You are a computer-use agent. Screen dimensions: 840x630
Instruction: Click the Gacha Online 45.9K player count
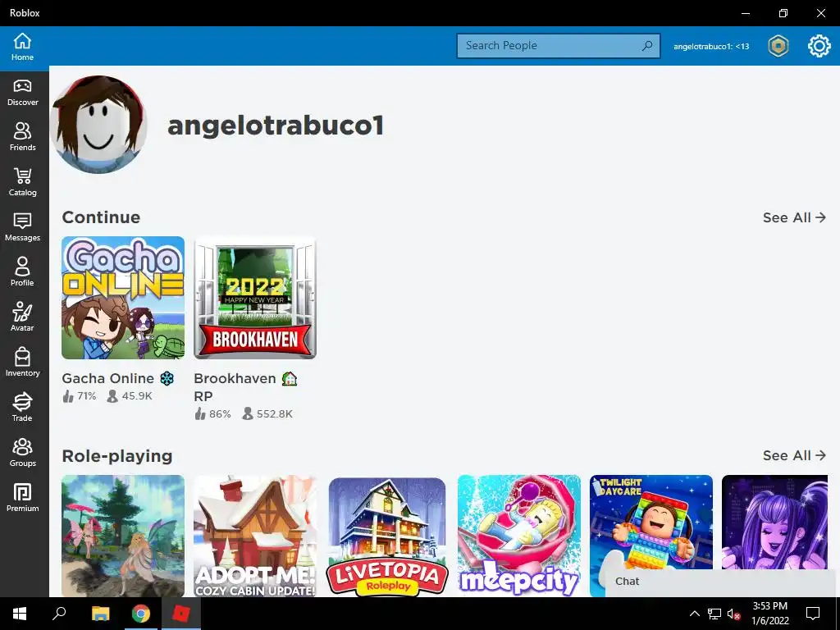point(130,396)
